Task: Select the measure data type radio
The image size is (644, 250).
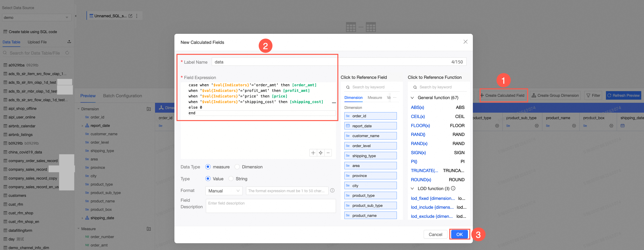Action: coord(208,167)
